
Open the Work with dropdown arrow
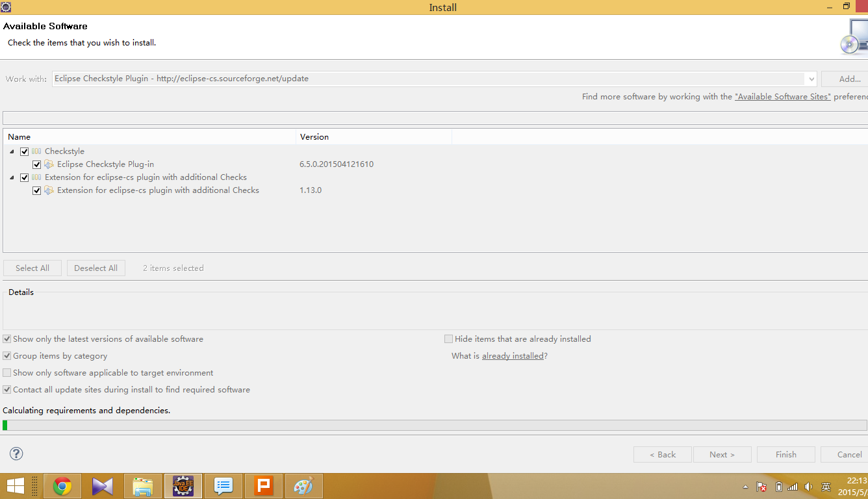click(x=810, y=79)
